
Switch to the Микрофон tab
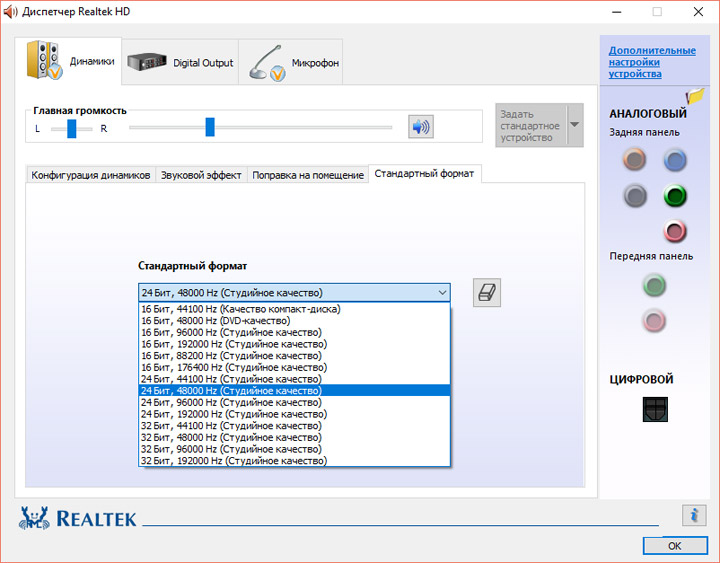click(291, 62)
